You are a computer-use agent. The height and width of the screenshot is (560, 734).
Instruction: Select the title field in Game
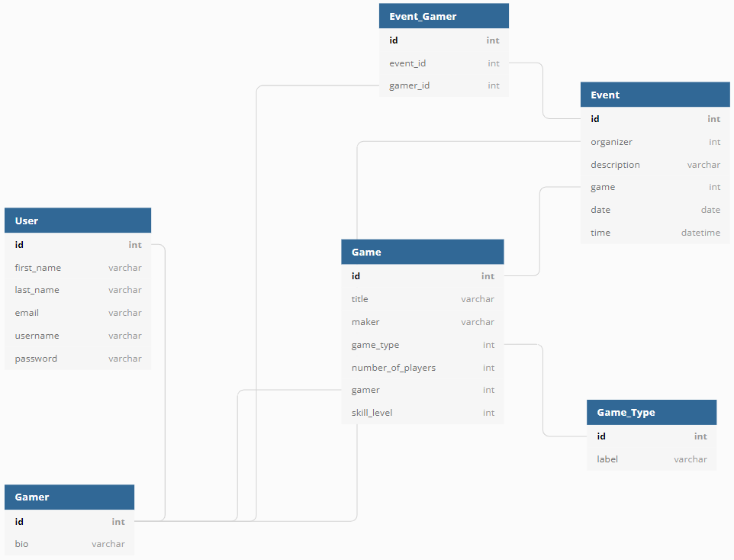tap(422, 298)
